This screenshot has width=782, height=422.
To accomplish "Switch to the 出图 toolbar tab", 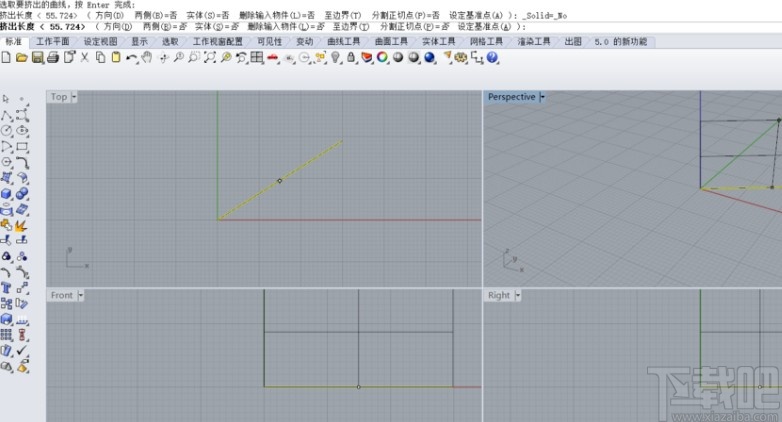I will click(x=573, y=41).
